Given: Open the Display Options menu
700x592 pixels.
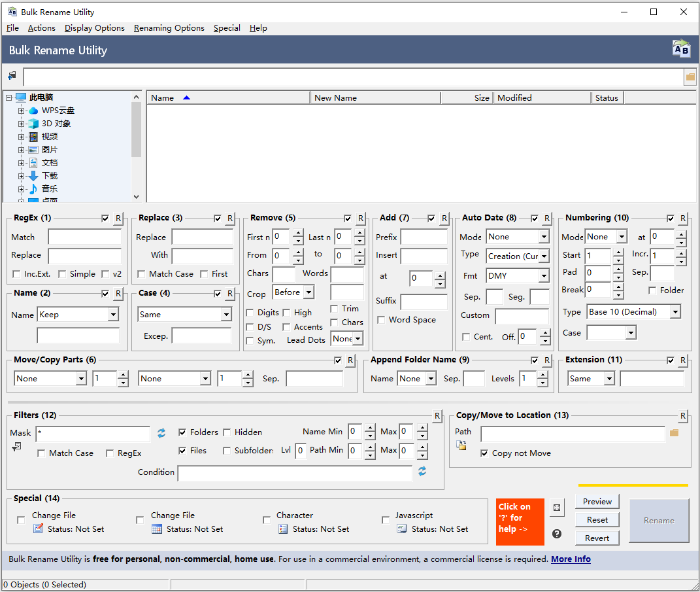Looking at the screenshot, I should coord(94,28).
